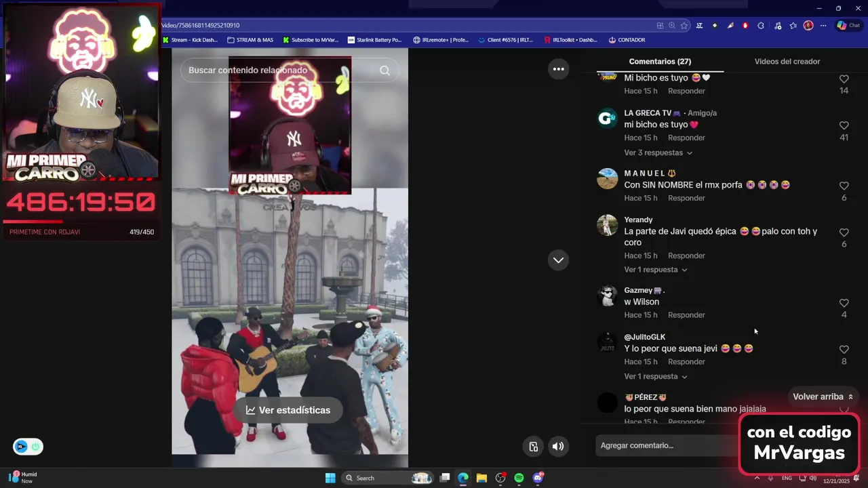The image size is (868, 488).
Task: Open @JulitoGLK username link
Action: [x=644, y=338]
